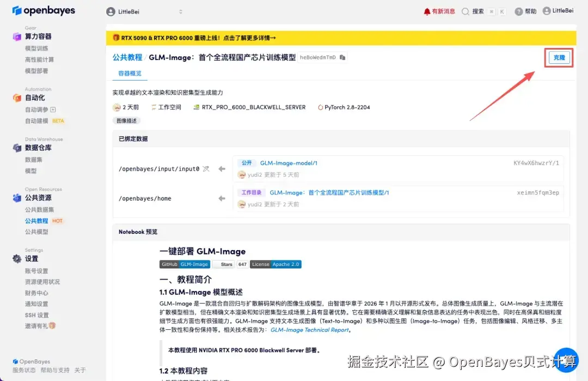This screenshot has height=381, width=588.
Task: Open 关于 footer link
Action: 80,370
